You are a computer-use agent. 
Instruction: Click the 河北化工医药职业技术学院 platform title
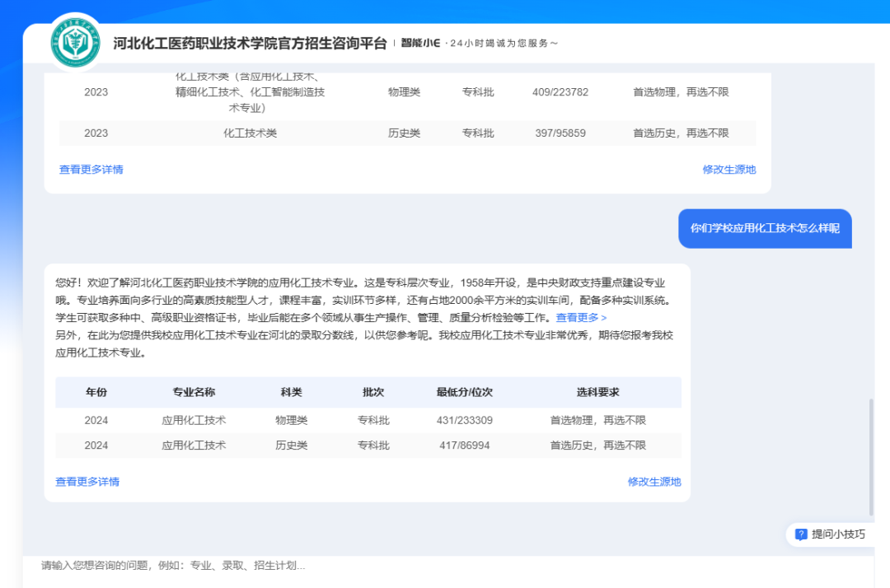(250, 43)
